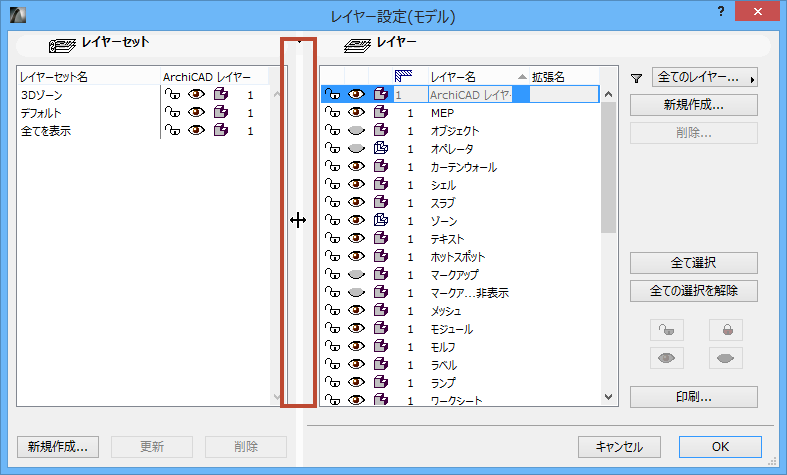
Task: Click the filter funnel icon
Action: pyautogui.click(x=636, y=78)
